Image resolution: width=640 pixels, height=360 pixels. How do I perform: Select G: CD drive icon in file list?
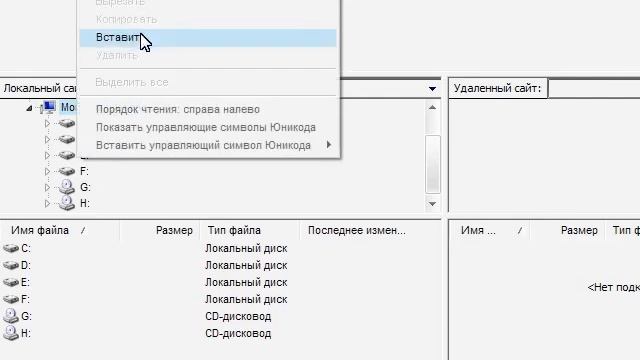[11, 316]
